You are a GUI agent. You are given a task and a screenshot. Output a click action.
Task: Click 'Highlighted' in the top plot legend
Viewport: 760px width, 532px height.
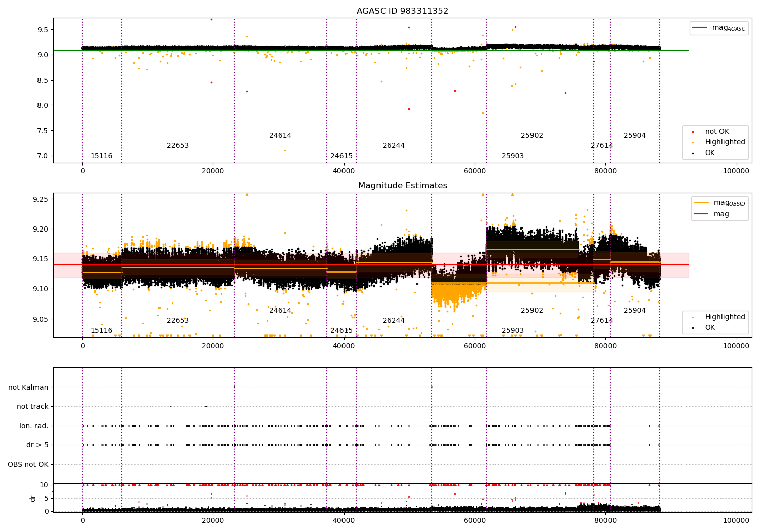tap(725, 142)
